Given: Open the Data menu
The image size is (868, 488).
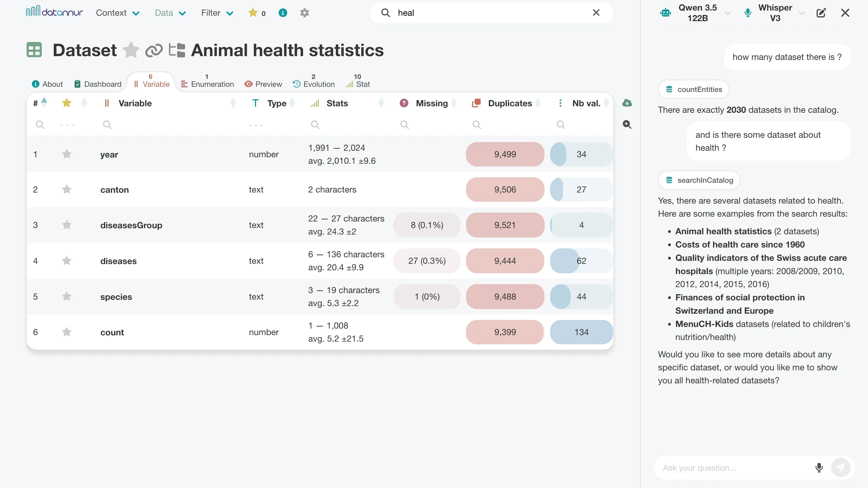Looking at the screenshot, I should [170, 13].
